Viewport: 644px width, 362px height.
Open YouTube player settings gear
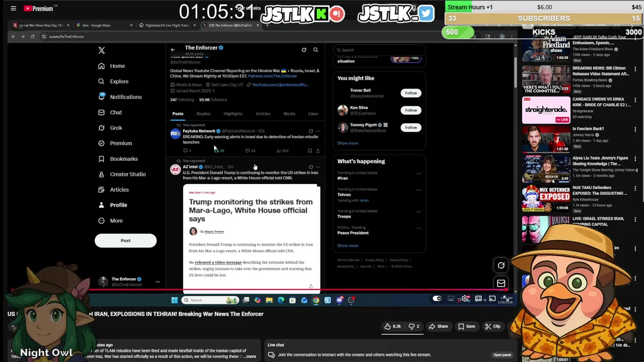click(464, 299)
